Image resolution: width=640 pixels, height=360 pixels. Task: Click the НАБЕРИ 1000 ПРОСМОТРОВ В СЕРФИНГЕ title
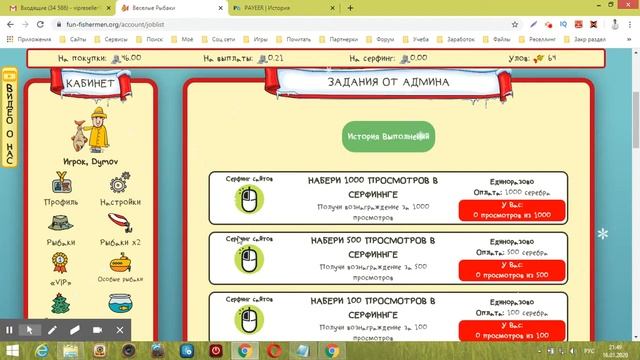coord(373,187)
